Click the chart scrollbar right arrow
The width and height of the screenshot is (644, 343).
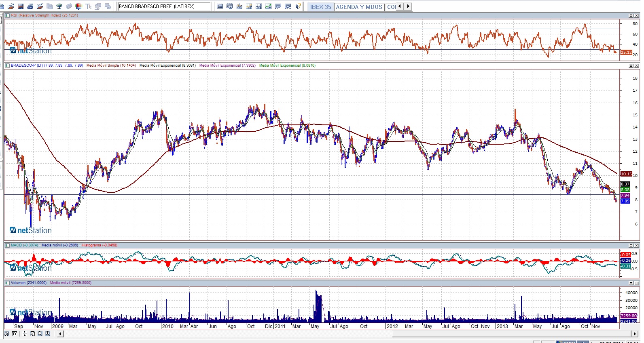pos(635,334)
